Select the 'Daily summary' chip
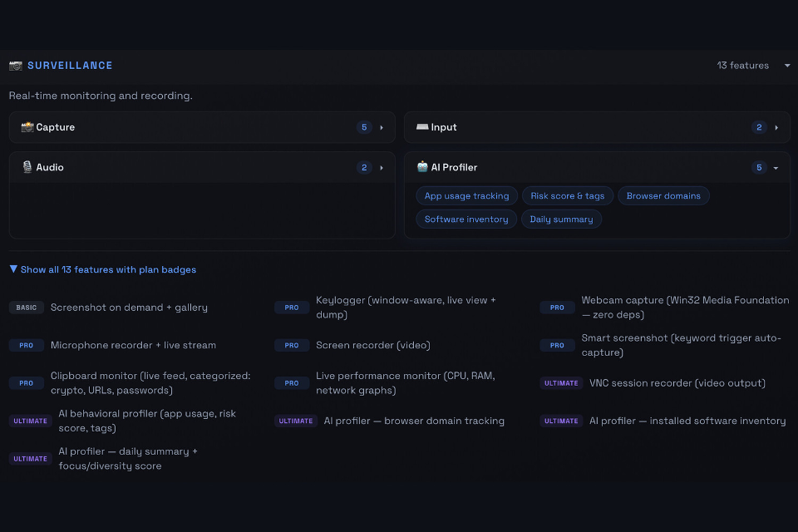 [x=561, y=219]
